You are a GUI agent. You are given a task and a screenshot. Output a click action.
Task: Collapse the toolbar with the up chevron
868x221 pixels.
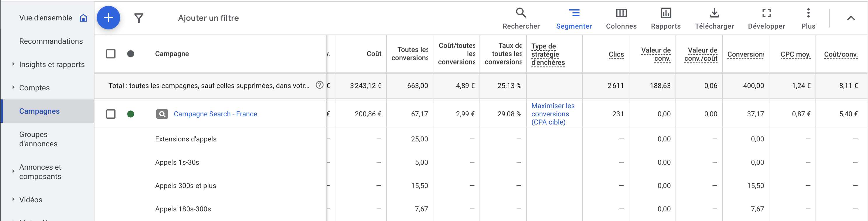(x=851, y=18)
